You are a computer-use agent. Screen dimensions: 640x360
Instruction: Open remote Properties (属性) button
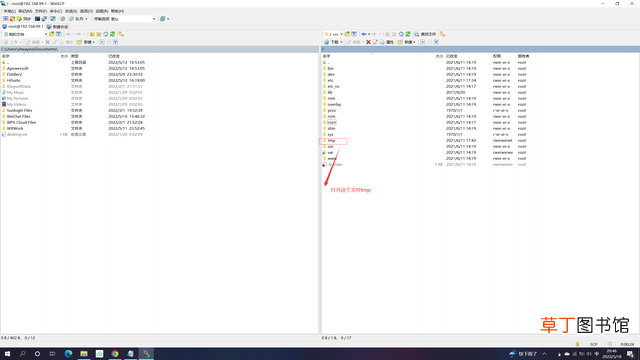coord(387,42)
